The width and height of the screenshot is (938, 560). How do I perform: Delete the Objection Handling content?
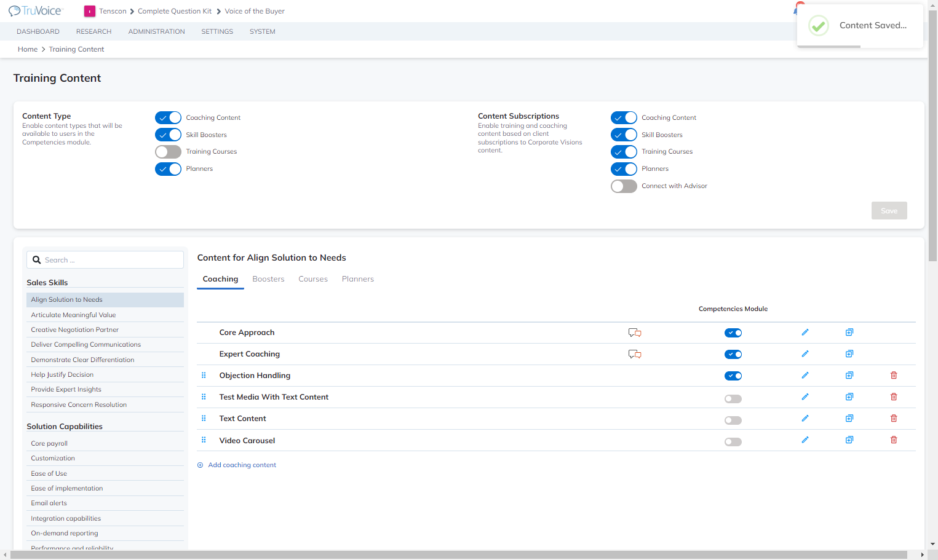point(894,376)
